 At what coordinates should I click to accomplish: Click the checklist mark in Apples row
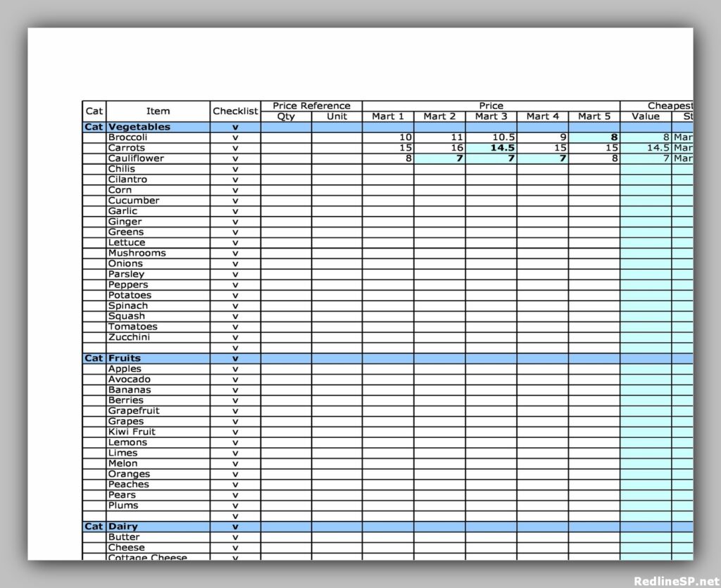(x=235, y=369)
